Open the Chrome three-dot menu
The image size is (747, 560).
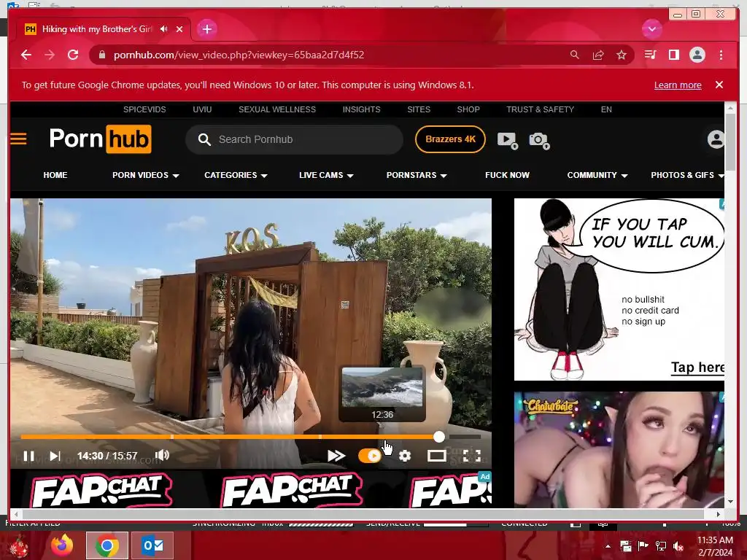click(721, 55)
